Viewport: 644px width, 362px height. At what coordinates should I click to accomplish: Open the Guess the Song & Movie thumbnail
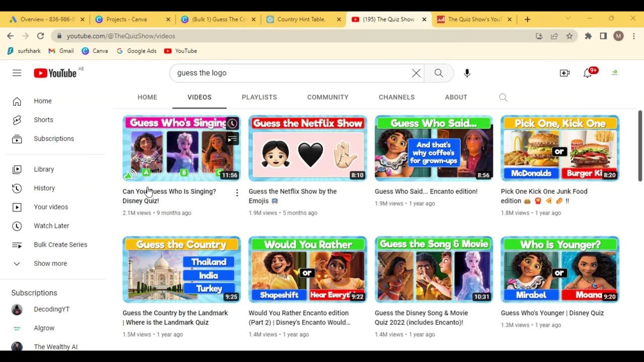tap(434, 269)
